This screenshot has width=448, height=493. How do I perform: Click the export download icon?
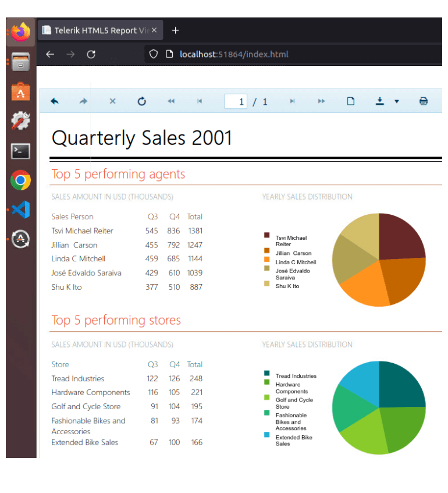(380, 101)
